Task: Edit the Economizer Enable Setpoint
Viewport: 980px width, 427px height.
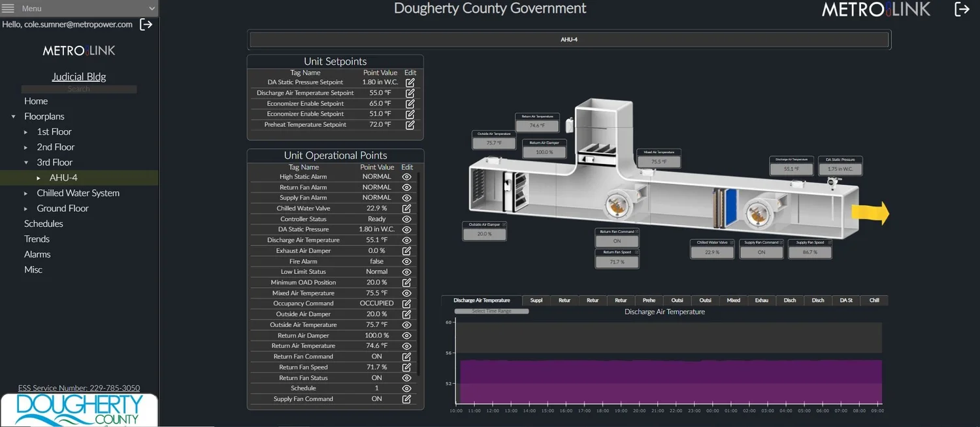Action: tap(410, 103)
